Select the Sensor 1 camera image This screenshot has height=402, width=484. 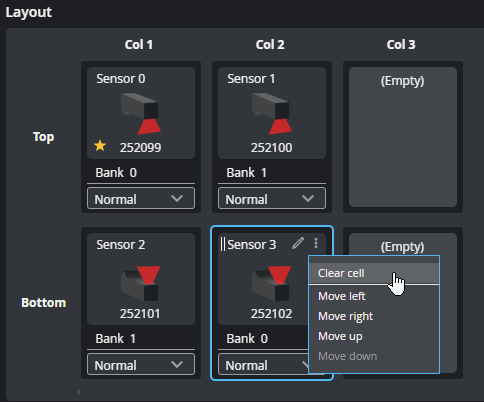[x=272, y=114]
